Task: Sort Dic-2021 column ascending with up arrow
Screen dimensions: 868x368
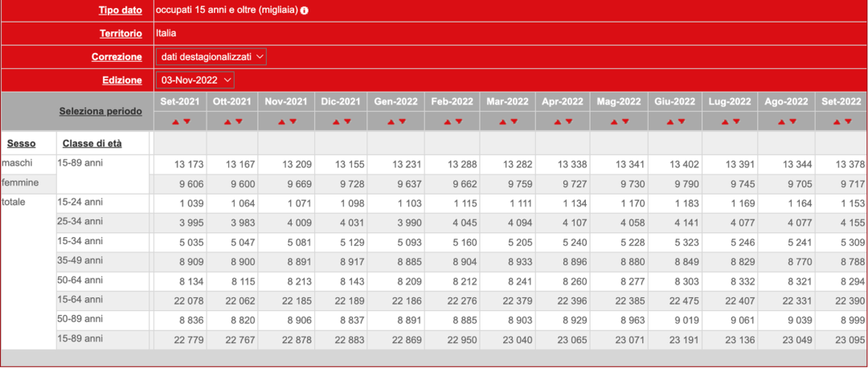Action: [337, 122]
